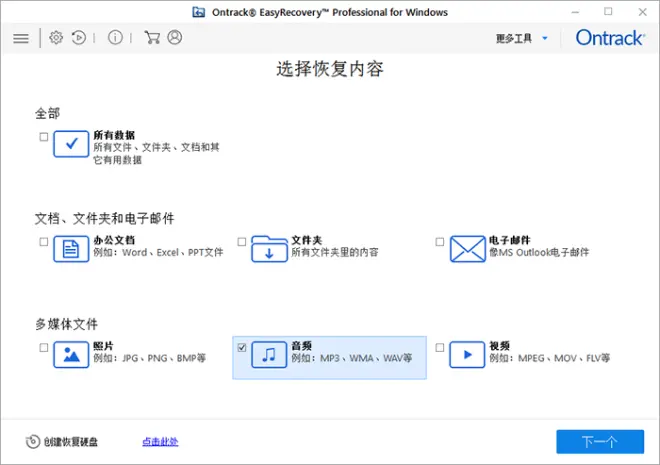This screenshot has height=465, width=660.
Task: Open the 更多工具 menu label
Action: (x=514, y=38)
